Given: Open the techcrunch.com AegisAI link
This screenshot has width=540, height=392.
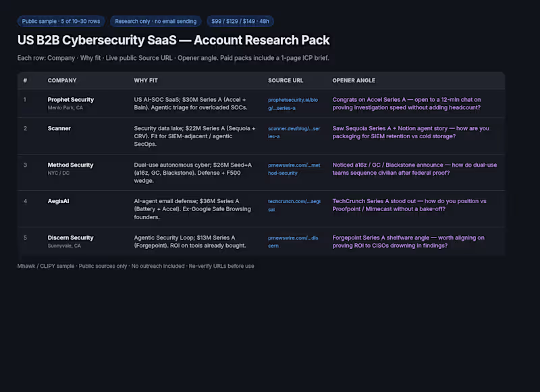Looking at the screenshot, I should [294, 205].
